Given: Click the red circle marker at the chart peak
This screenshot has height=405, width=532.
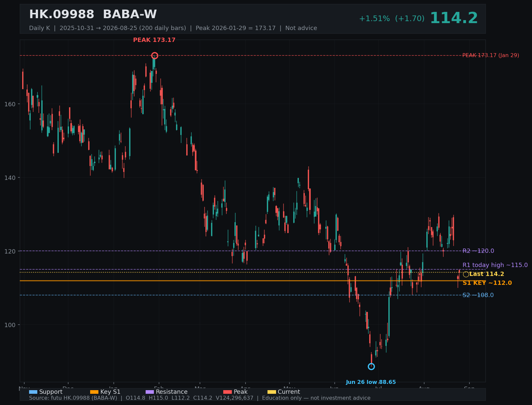Looking at the screenshot, I should [x=155, y=55].
